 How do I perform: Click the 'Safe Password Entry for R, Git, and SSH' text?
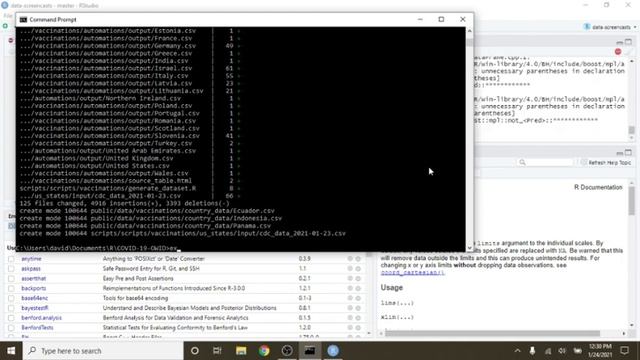(151, 269)
